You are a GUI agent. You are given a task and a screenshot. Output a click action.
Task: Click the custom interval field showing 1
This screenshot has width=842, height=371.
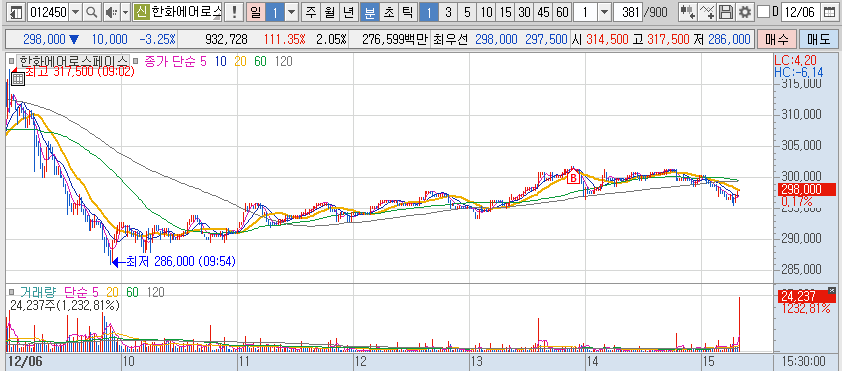[x=585, y=12]
